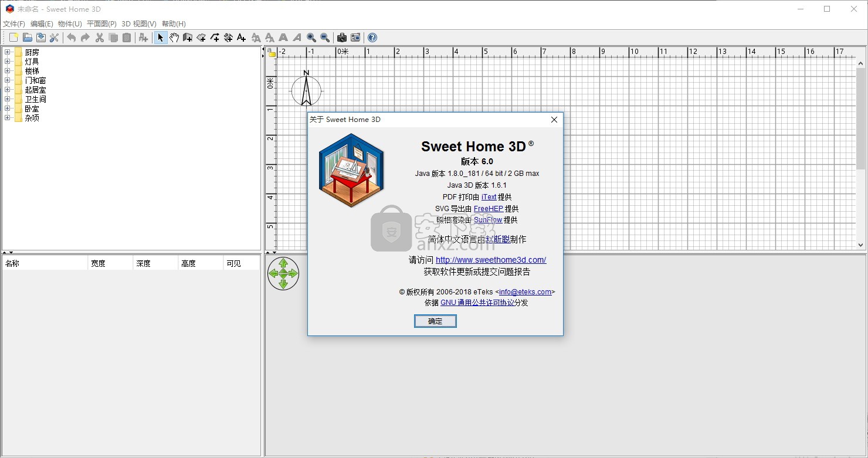Choose the Add text tool
868x458 pixels.
click(241, 38)
